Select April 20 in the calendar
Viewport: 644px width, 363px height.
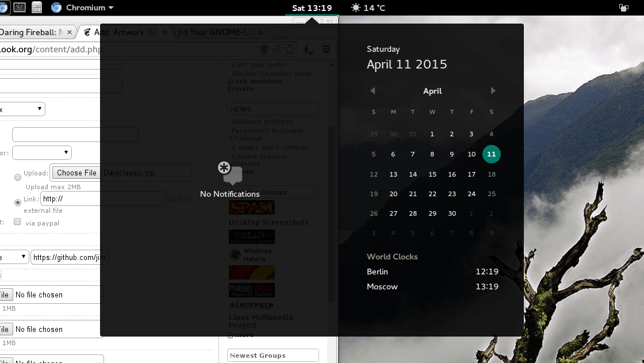click(x=393, y=194)
